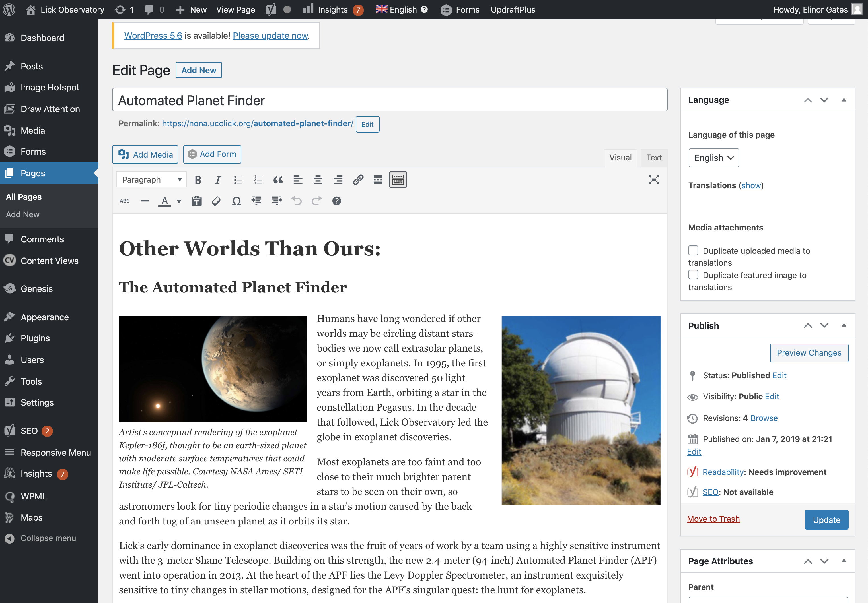Screen dimensions: 868x603
Task: Click Please update now link
Action: (270, 36)
